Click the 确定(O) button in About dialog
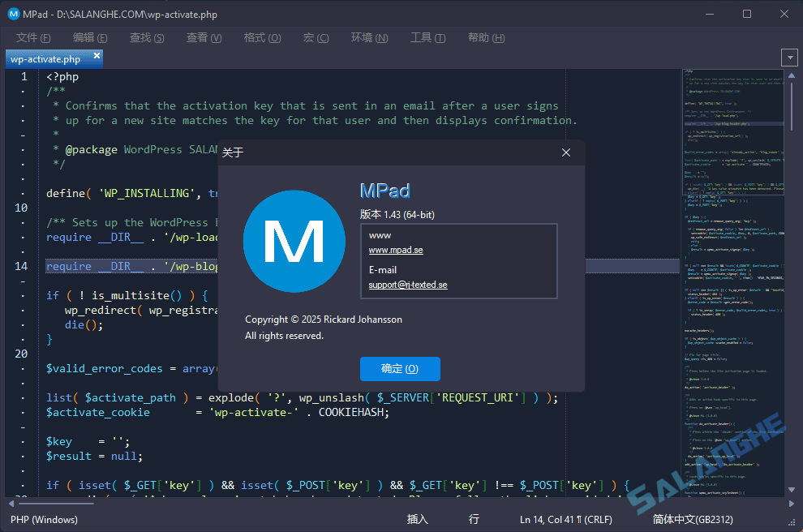This screenshot has height=532, width=803. [x=400, y=368]
